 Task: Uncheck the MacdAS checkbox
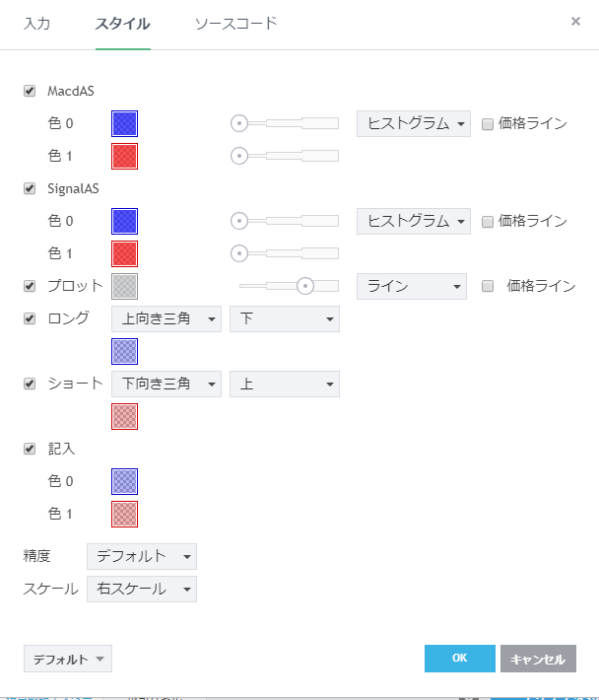[30, 91]
